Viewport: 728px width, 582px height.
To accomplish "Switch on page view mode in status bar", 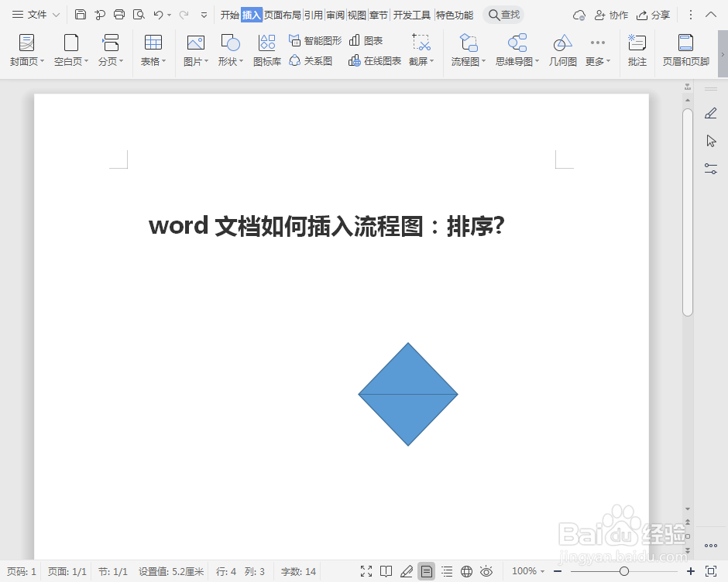I will point(426,571).
